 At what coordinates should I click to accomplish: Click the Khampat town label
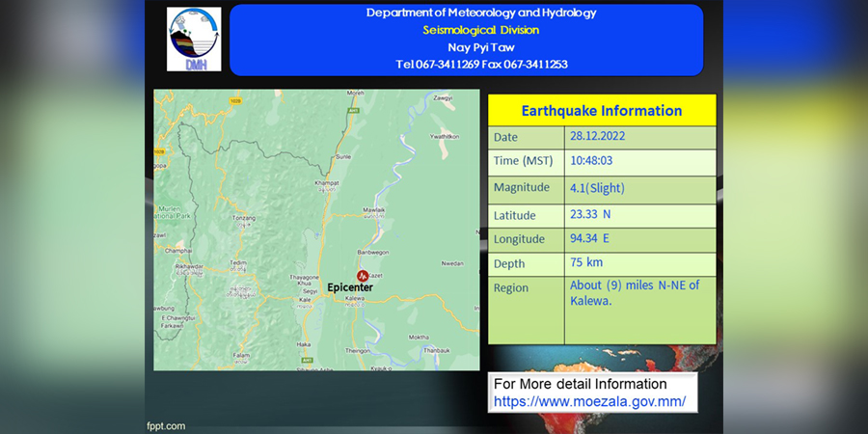326,182
